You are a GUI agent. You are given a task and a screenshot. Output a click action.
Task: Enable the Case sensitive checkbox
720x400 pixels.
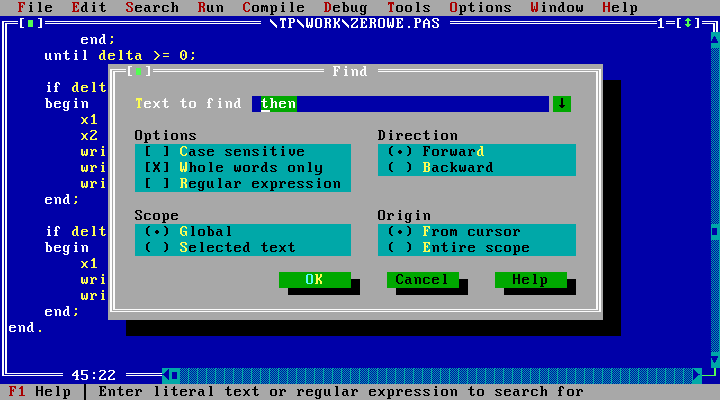tap(157, 152)
